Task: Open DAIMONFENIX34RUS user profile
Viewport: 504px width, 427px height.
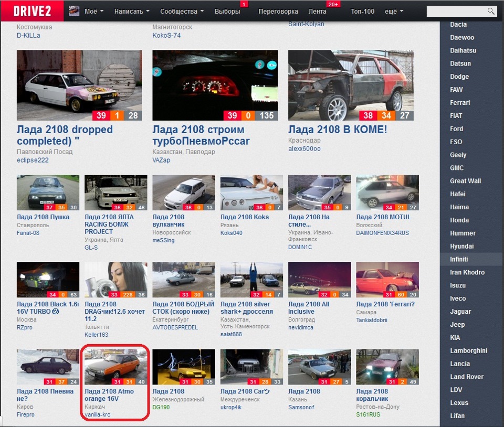Action: [x=383, y=233]
